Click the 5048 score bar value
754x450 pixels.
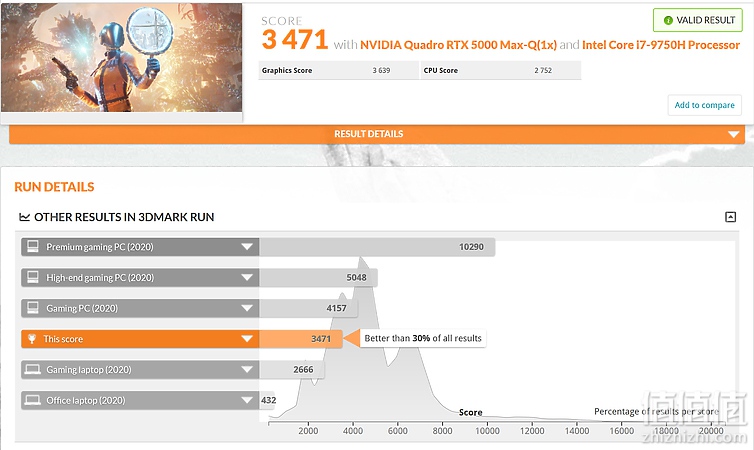pyautogui.click(x=356, y=277)
